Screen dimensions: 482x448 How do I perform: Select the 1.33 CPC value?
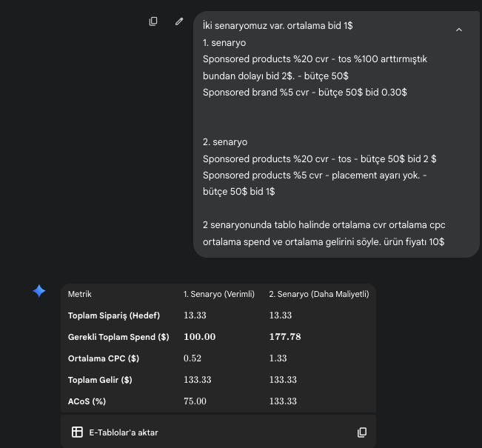(278, 358)
